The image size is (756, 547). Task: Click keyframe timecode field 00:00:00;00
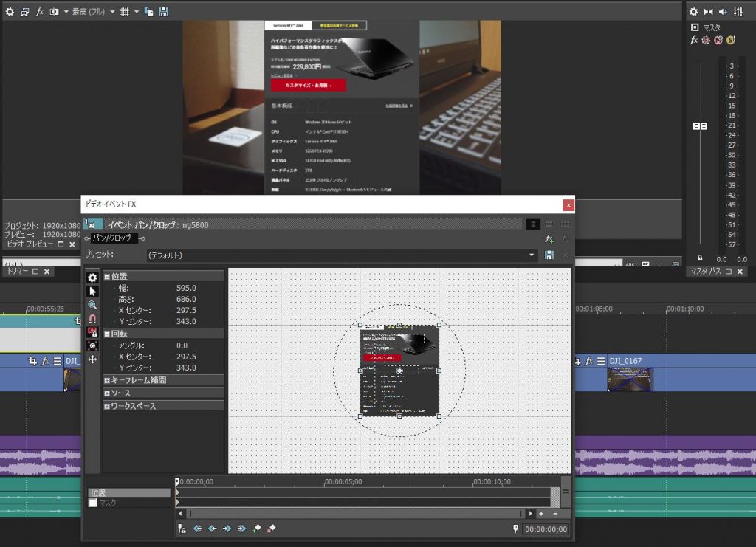pyautogui.click(x=546, y=529)
